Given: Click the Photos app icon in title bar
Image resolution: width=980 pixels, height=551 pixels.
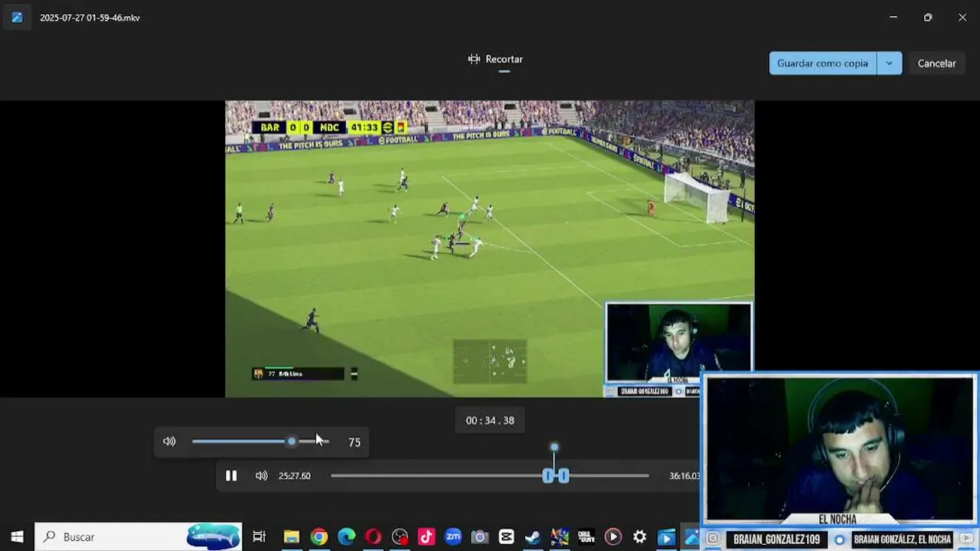Looking at the screenshot, I should pos(17,17).
